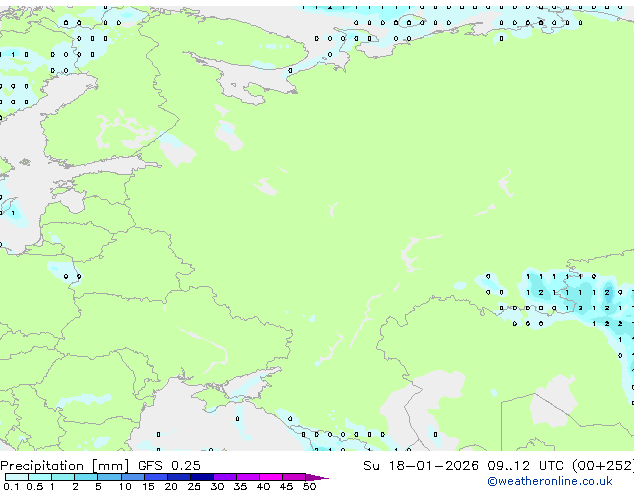Click the 35–40 mm magenta legend swatch

pyautogui.click(x=248, y=477)
